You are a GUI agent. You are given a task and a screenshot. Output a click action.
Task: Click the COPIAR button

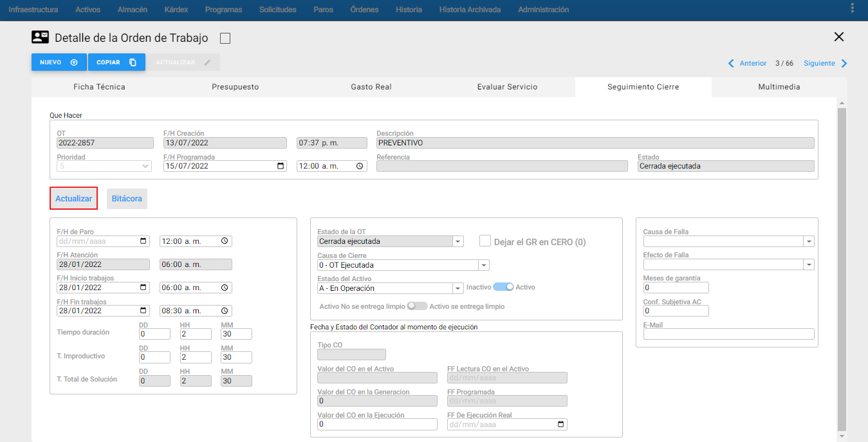pyautogui.click(x=116, y=62)
